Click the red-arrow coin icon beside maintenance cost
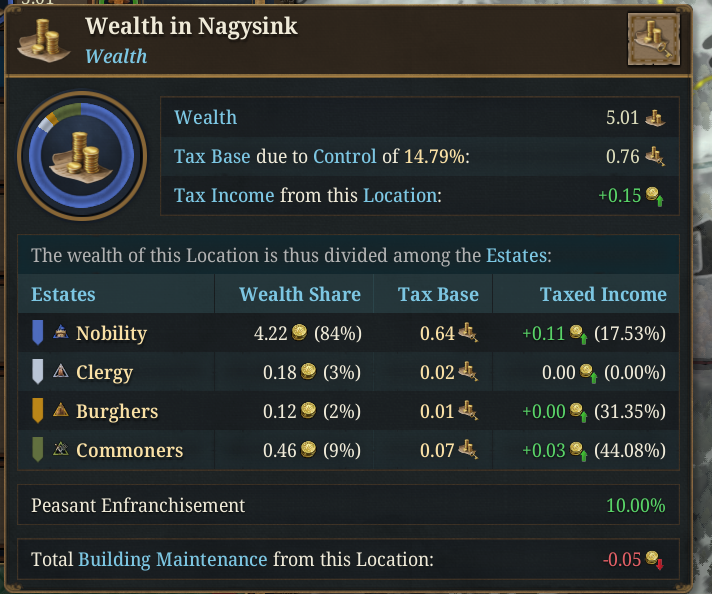The width and height of the screenshot is (712, 594). pyautogui.click(x=655, y=560)
